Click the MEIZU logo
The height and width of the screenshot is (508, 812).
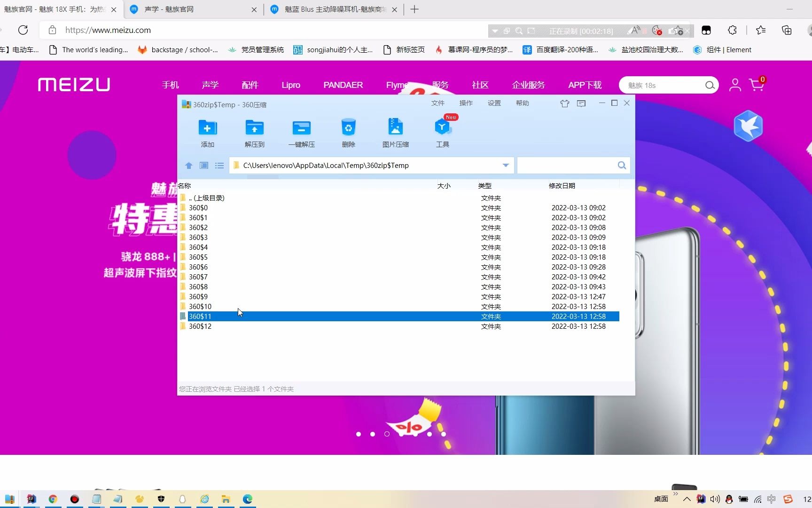74,85
